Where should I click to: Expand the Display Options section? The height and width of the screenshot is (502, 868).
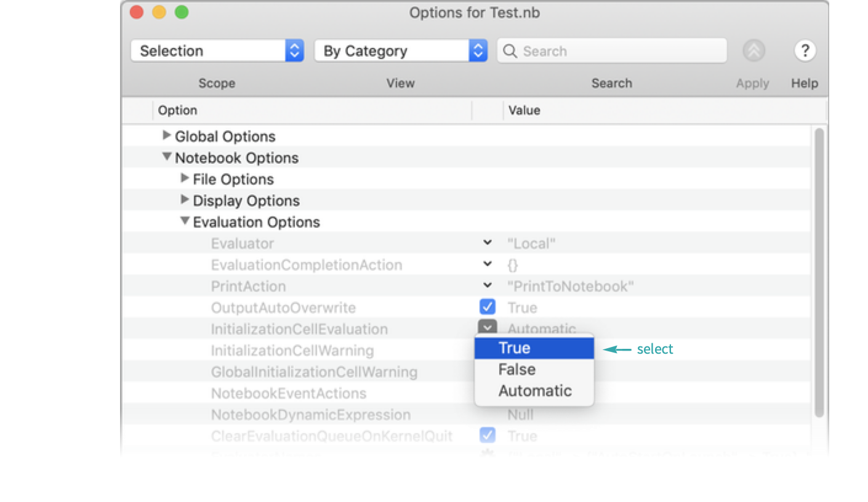185,200
